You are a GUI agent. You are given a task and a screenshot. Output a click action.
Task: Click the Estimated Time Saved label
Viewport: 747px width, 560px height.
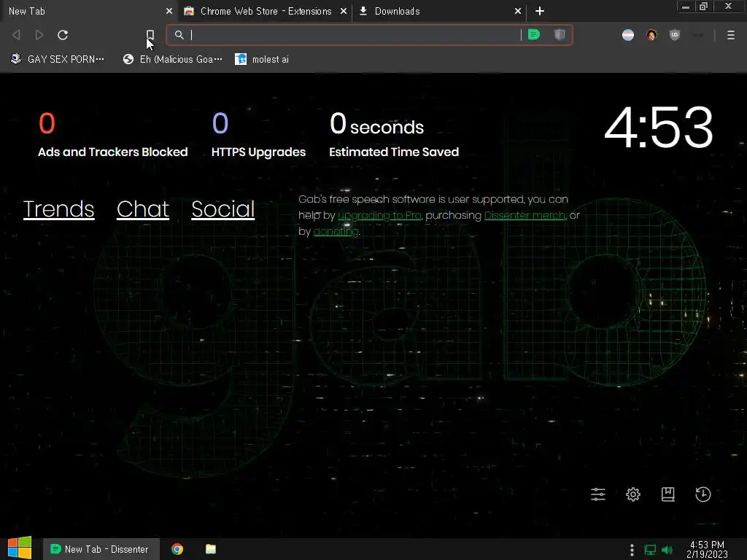coord(394,152)
